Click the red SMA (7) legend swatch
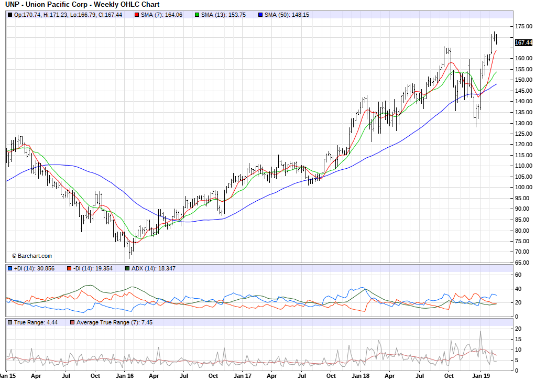The image size is (535, 392). pyautogui.click(x=137, y=15)
